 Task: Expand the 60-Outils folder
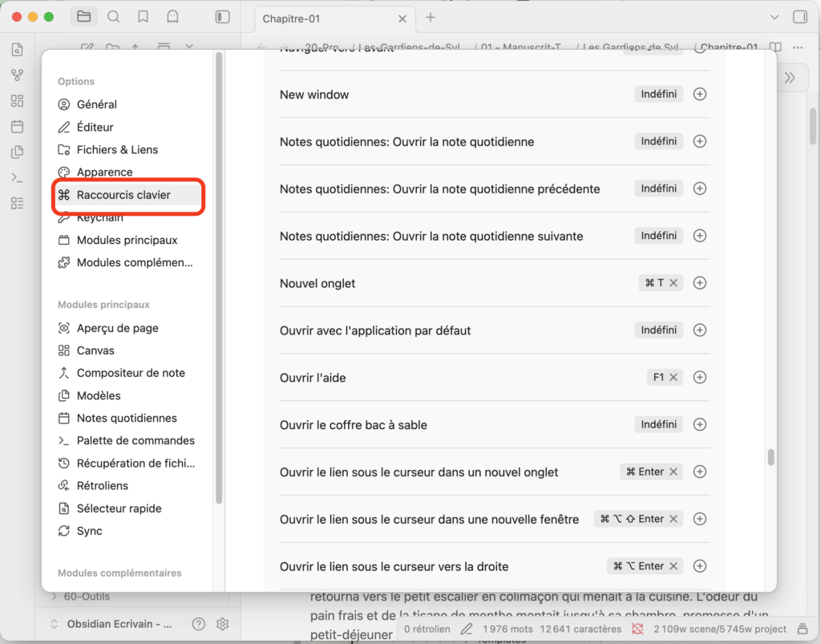pyautogui.click(x=54, y=597)
